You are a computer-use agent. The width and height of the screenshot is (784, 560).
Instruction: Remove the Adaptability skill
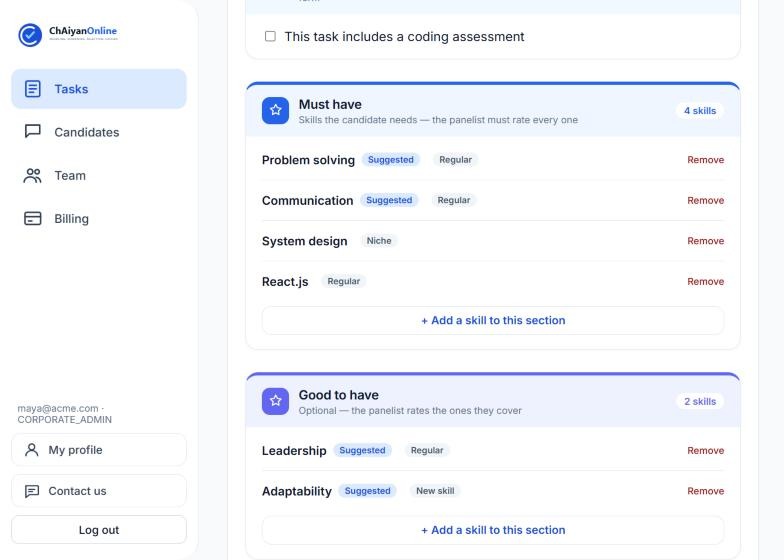coord(706,491)
